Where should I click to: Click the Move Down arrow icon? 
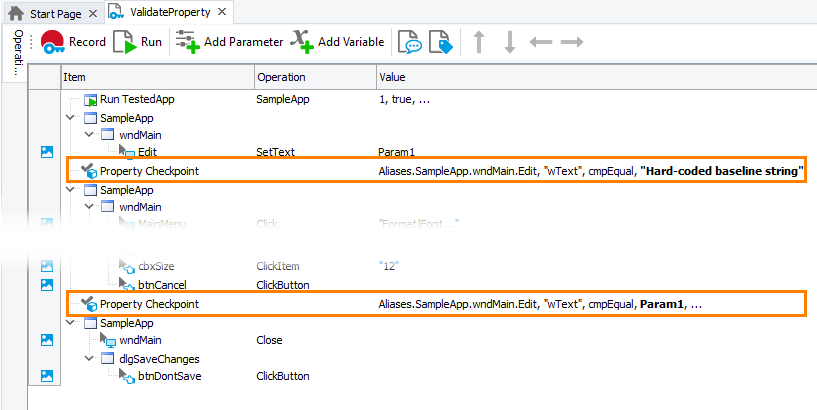(509, 42)
